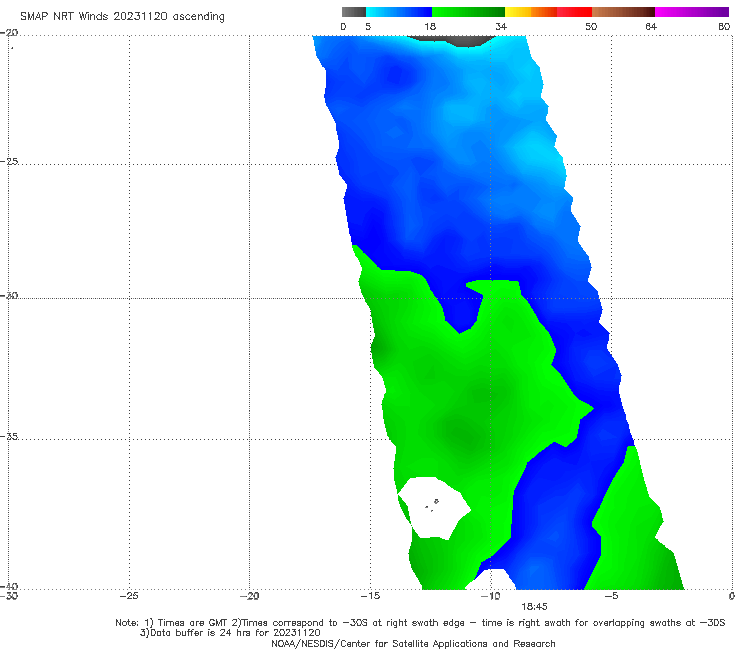Image resolution: width=740 pixels, height=650 pixels.
Task: Pick the brown 50–64 color bar segment
Action: tap(623, 12)
